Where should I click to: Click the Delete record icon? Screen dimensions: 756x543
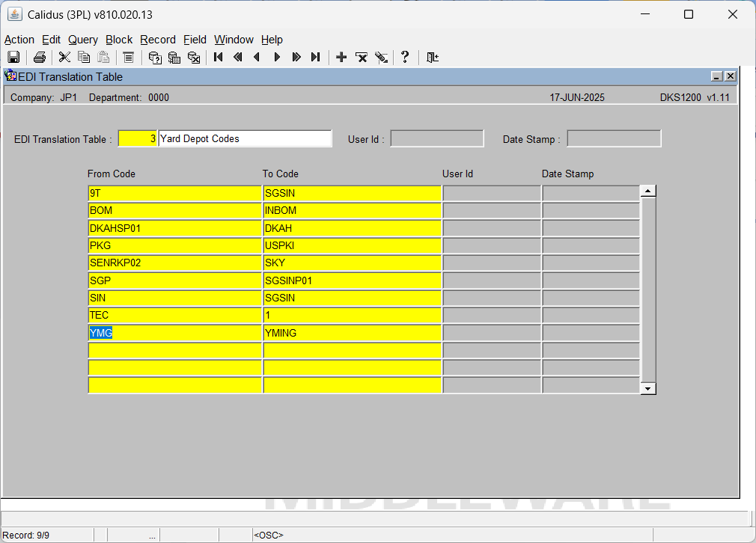click(x=361, y=58)
